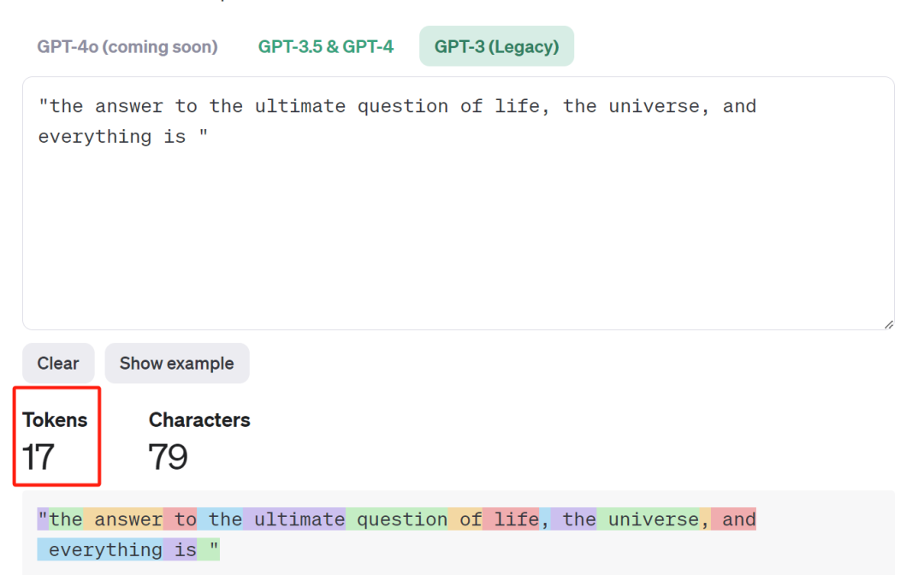Switch to the GPT-4o (coming soon) tab
The width and height of the screenshot is (924, 575).
coord(127,46)
